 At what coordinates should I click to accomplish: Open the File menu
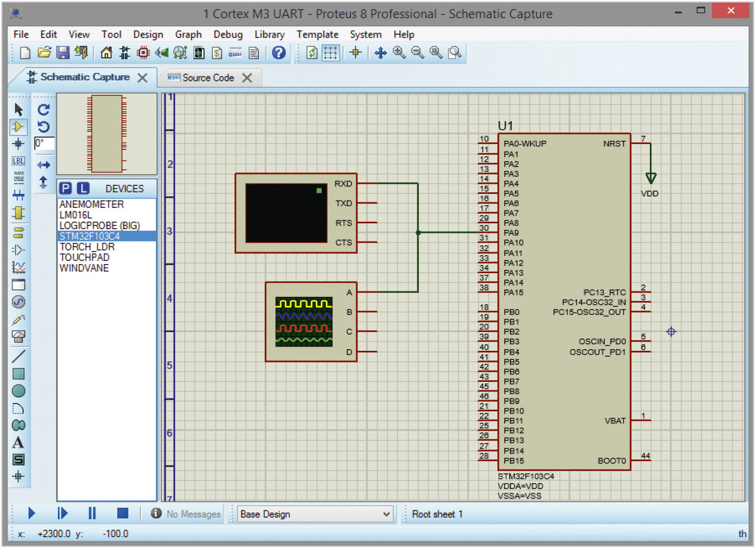[x=21, y=34]
